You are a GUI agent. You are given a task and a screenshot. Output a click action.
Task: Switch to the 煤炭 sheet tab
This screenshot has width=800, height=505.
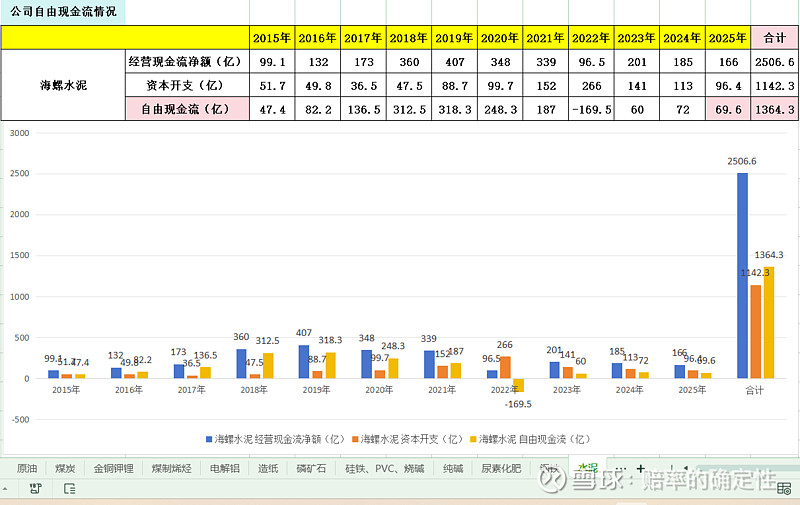(x=65, y=468)
